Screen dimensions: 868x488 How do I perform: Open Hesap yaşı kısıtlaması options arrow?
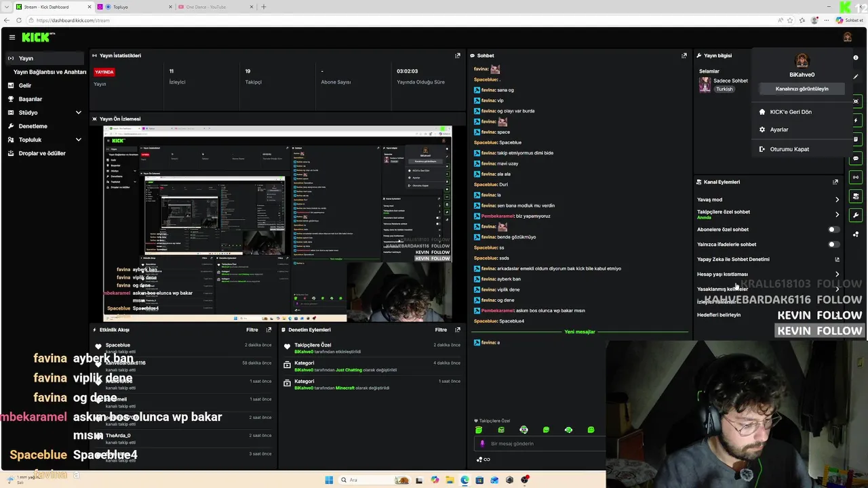tap(837, 274)
